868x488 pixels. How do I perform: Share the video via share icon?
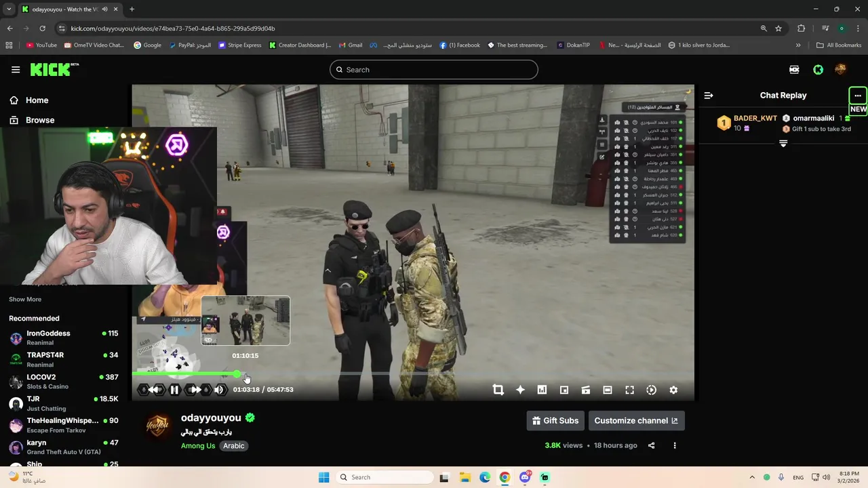(x=651, y=445)
